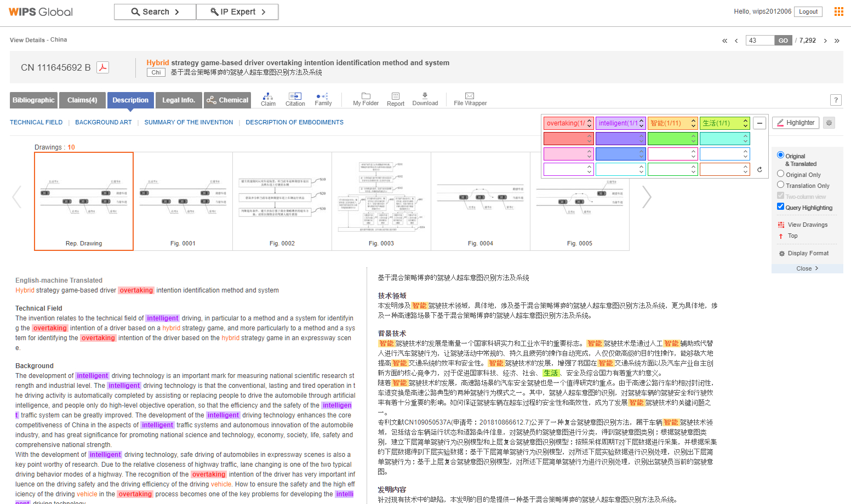The height and width of the screenshot is (504, 851).
Task: Click the WIPS Global logo
Action: click(41, 12)
